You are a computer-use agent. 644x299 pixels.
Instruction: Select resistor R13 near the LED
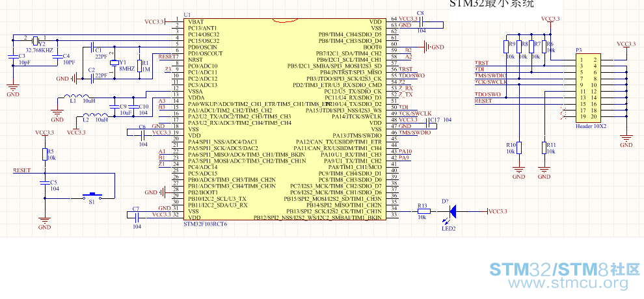point(424,211)
